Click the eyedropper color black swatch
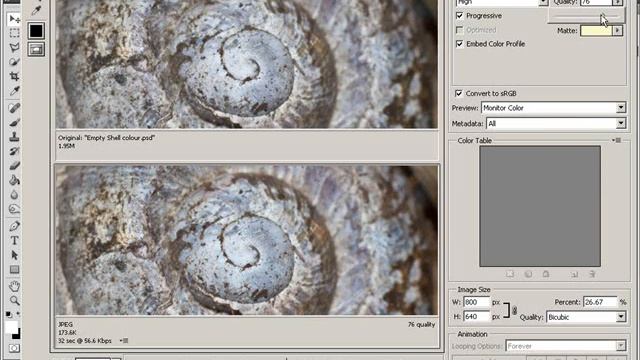Screen dimensions: 640x360 [36, 31]
